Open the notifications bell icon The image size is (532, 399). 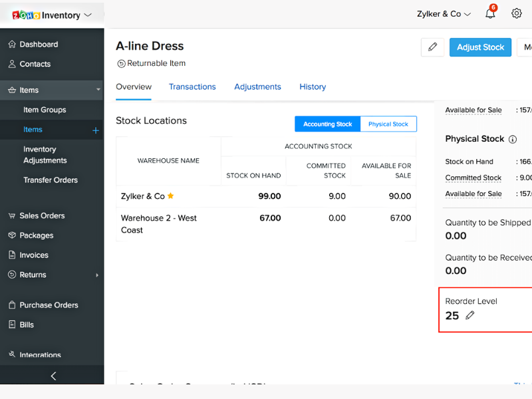pos(490,14)
